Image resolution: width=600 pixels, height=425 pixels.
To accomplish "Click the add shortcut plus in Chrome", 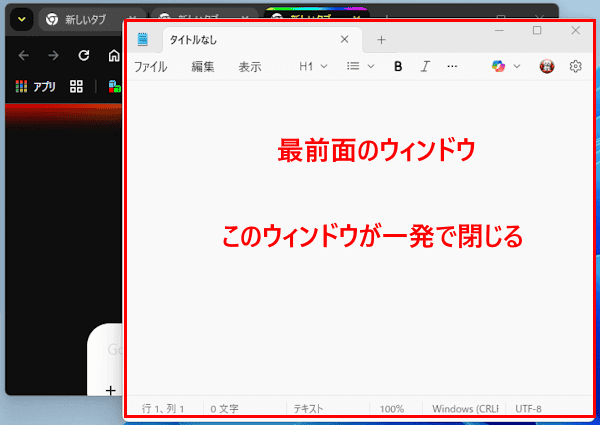I will (x=111, y=390).
